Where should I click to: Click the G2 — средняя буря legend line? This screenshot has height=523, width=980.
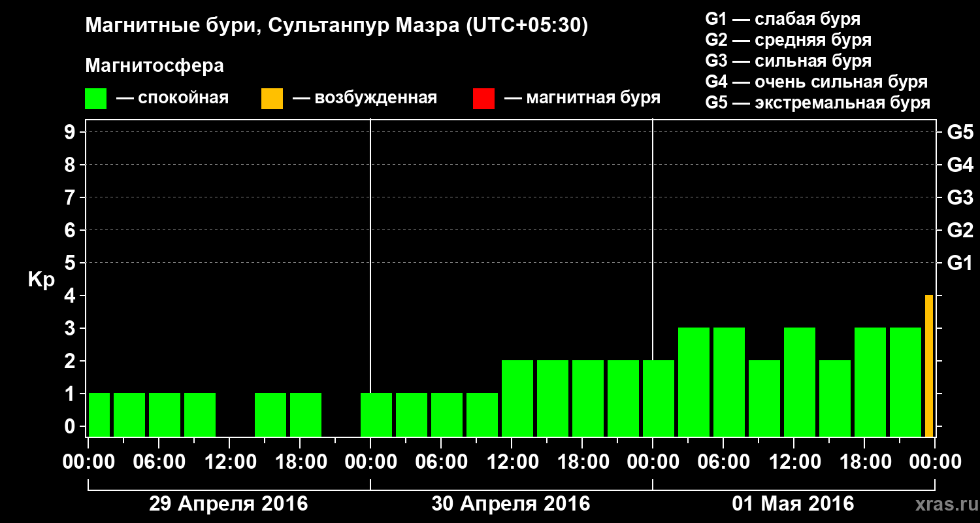coord(788,40)
